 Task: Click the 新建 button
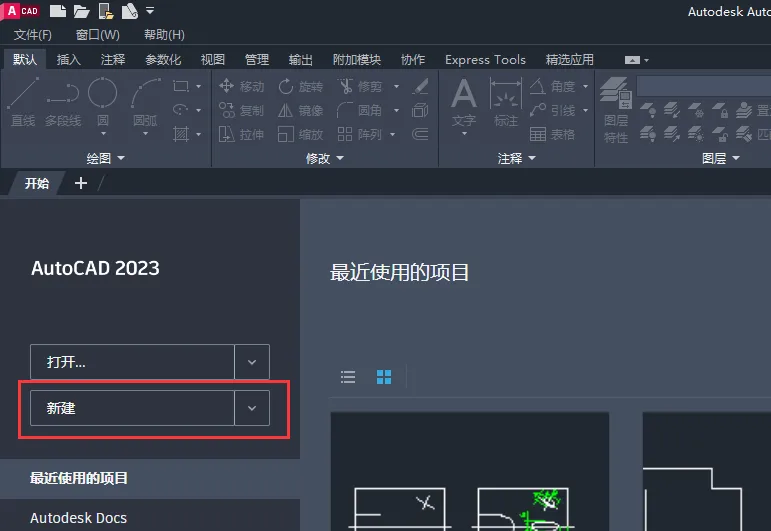[132, 408]
